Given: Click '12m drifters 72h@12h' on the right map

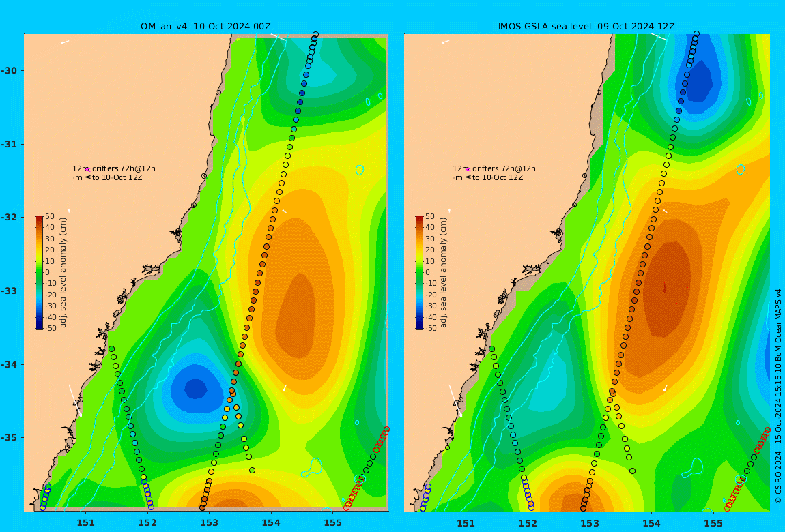Looking at the screenshot, I should [x=494, y=168].
